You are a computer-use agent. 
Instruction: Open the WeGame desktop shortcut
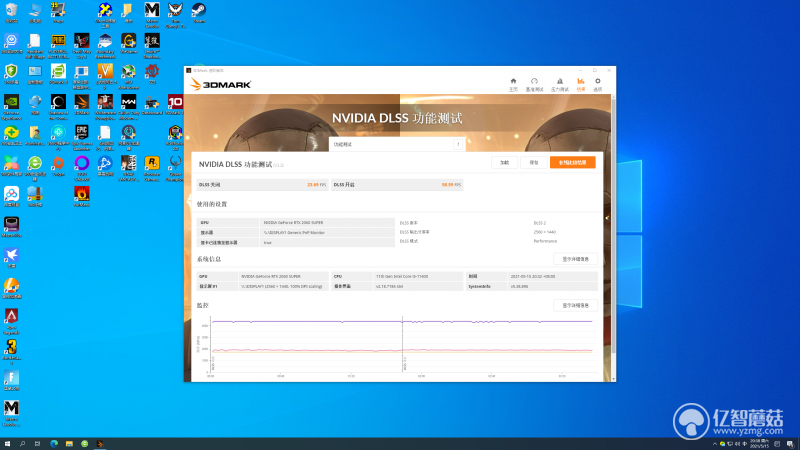tap(129, 44)
